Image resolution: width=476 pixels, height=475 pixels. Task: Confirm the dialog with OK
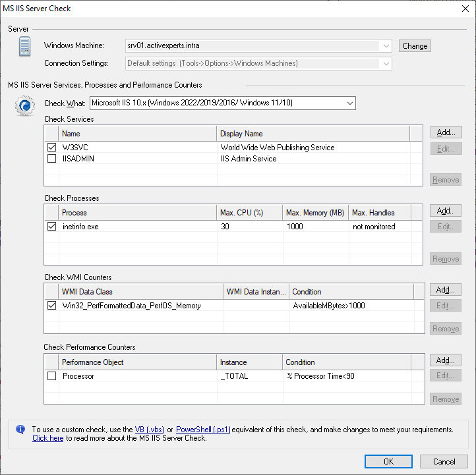coord(388,461)
